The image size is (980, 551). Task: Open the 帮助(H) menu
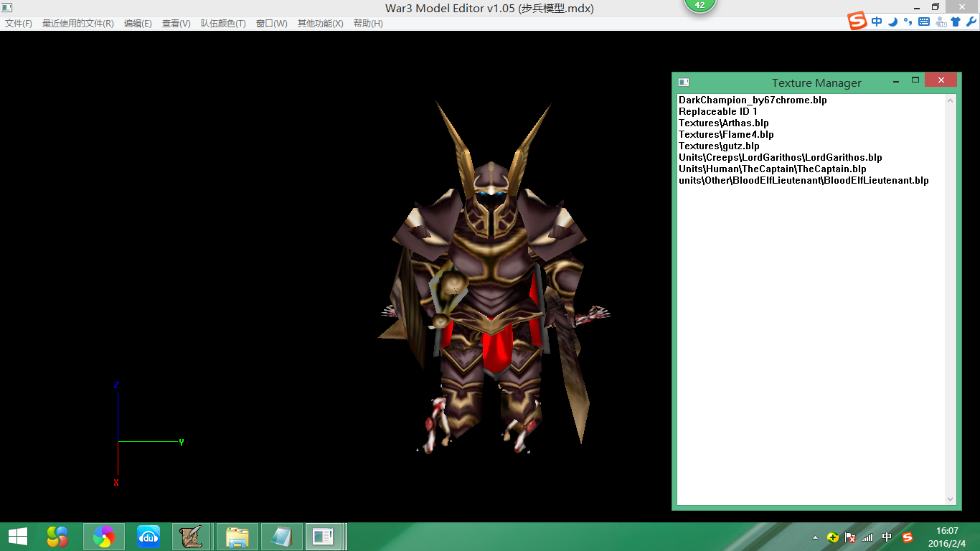tap(368, 24)
